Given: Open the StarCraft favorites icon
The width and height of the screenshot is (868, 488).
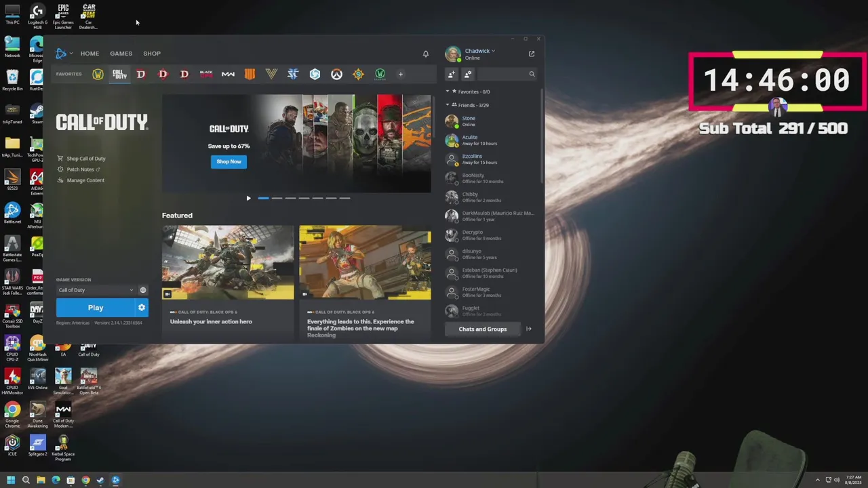Looking at the screenshot, I should coord(293,75).
